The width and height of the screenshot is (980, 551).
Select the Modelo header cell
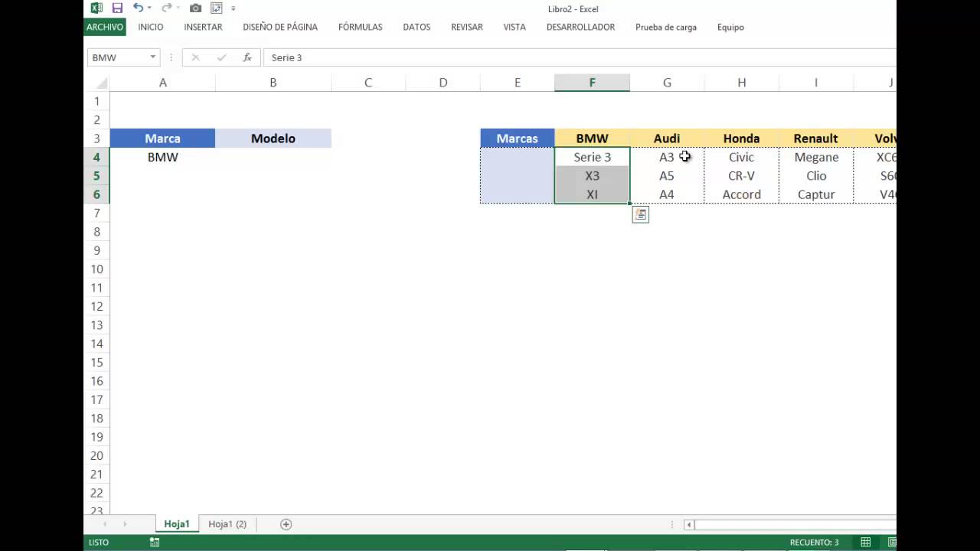click(x=273, y=139)
